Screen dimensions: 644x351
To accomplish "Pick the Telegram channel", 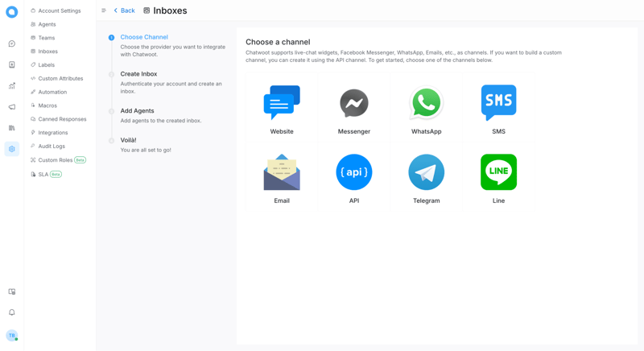I will coord(426,172).
